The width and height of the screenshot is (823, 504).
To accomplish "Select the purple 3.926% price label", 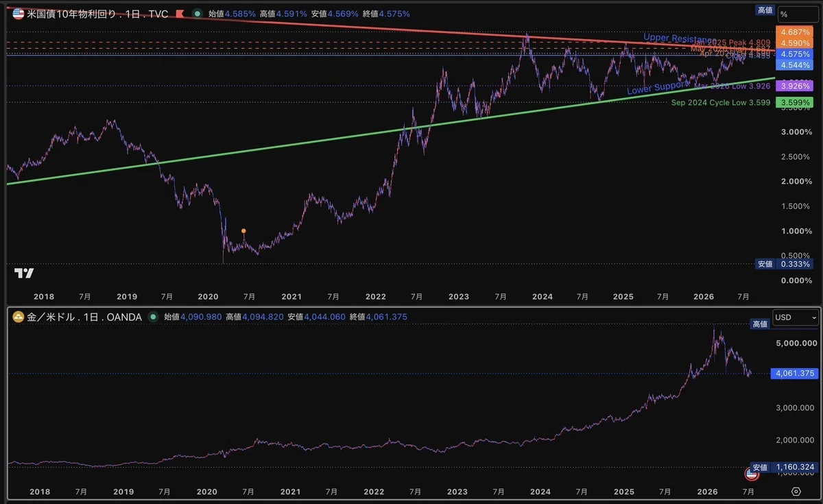I will click(794, 86).
